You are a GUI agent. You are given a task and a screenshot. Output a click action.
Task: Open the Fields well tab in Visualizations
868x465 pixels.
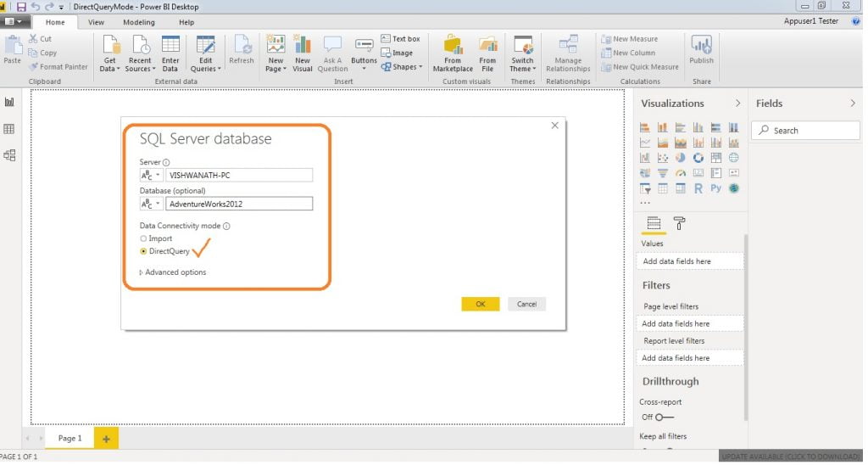tap(654, 223)
